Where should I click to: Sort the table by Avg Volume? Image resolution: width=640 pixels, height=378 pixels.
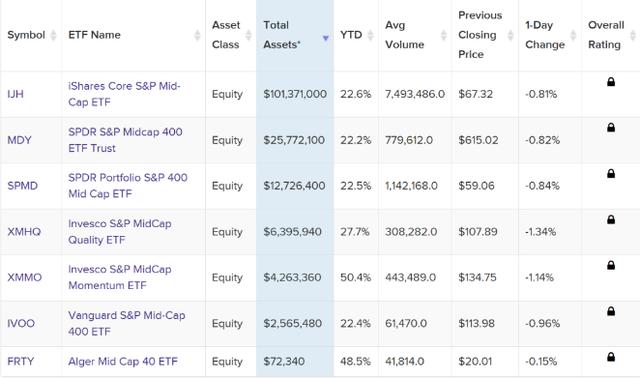tap(444, 35)
